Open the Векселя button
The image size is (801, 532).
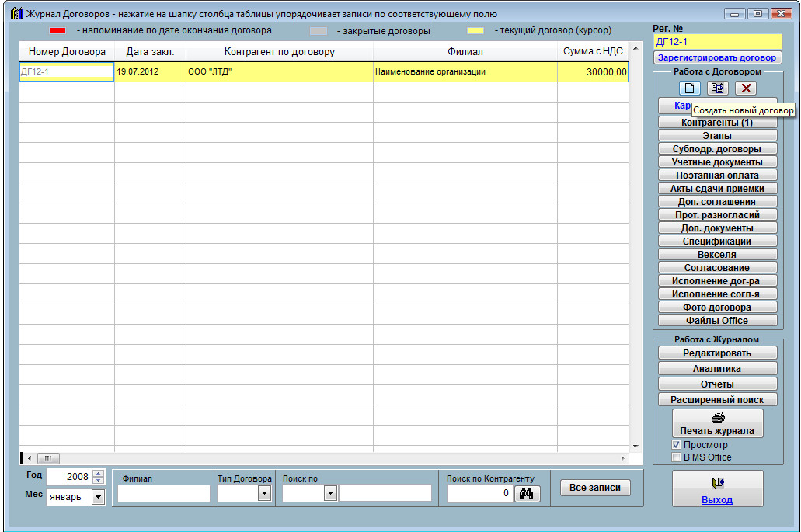(x=717, y=255)
